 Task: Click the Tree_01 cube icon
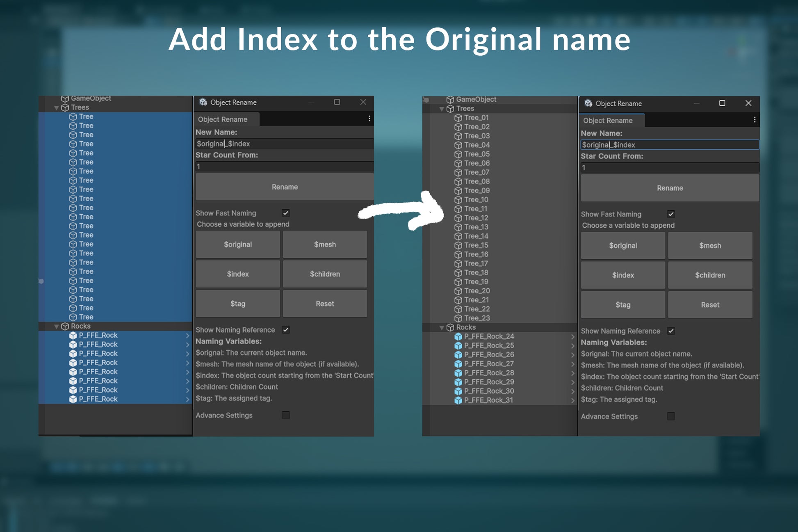tap(458, 118)
